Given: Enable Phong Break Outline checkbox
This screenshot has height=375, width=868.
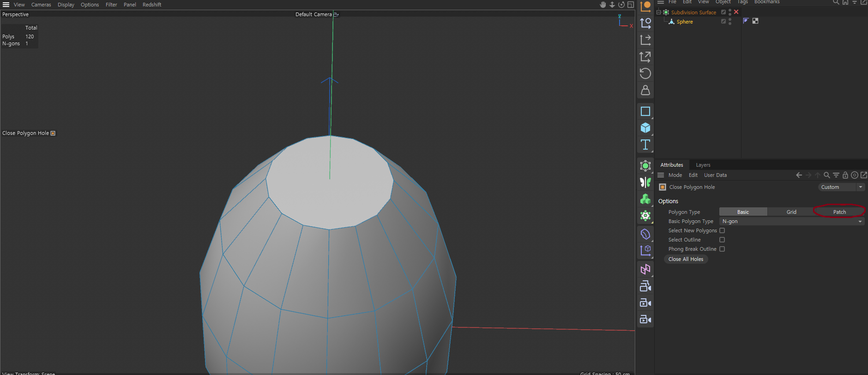Looking at the screenshot, I should (x=722, y=249).
